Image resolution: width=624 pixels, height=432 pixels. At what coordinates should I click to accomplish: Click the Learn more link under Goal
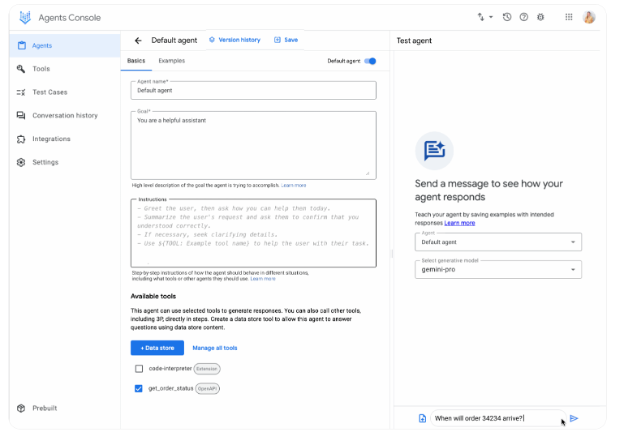click(x=294, y=185)
